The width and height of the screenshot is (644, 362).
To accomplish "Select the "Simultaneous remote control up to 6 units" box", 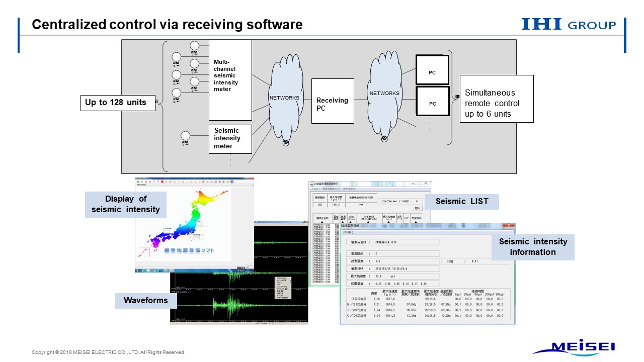I will coord(497,99).
